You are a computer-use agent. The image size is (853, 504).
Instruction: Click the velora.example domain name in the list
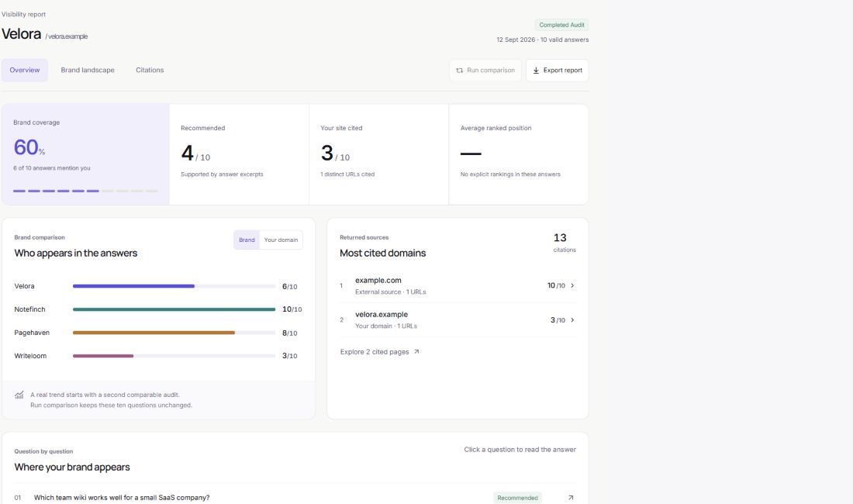click(382, 314)
